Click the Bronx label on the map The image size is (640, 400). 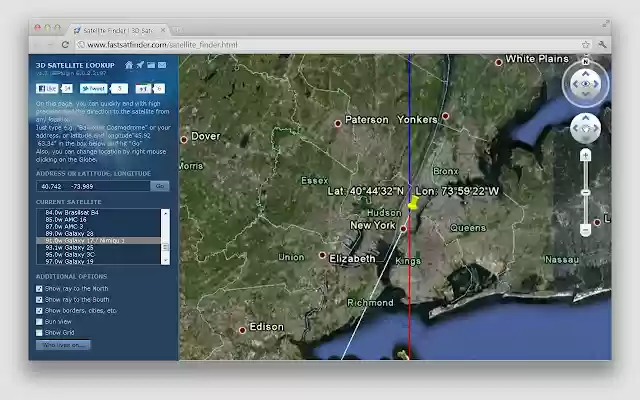coord(445,171)
